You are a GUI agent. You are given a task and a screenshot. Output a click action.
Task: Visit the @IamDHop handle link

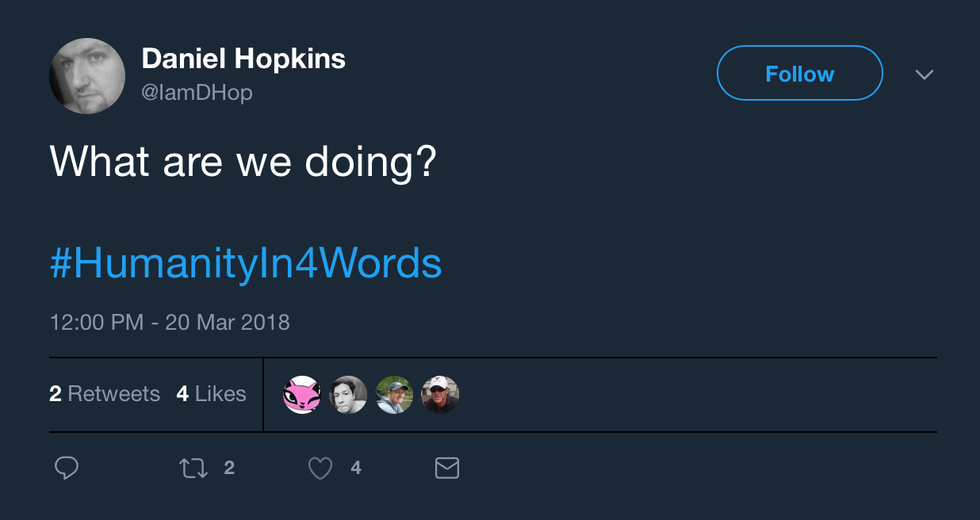pos(197,93)
